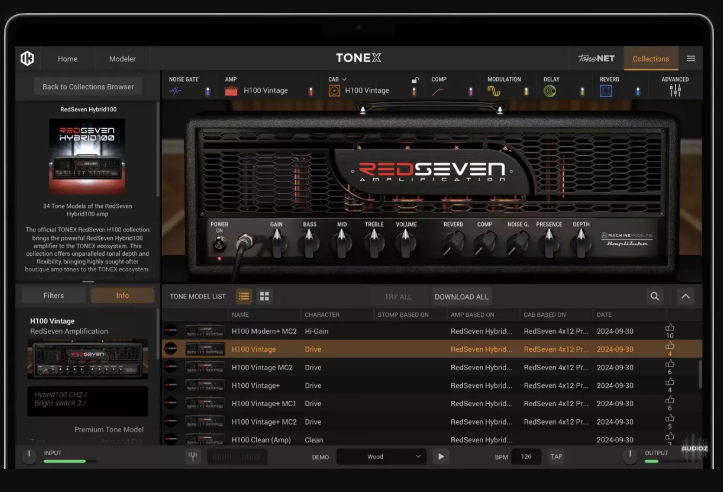The width and height of the screenshot is (723, 492).
Task: Adjust the amp Volume knob
Action: [405, 243]
